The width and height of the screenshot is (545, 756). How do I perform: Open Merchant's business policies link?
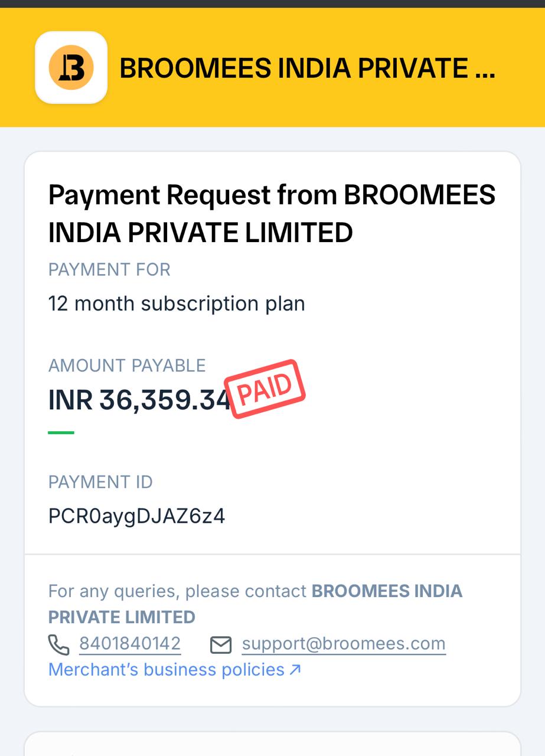[175, 670]
